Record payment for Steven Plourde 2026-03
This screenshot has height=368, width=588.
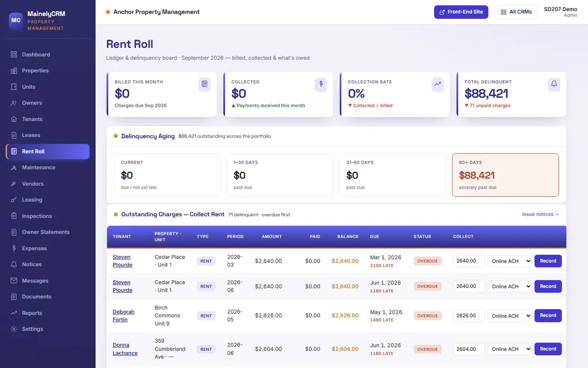(x=548, y=261)
